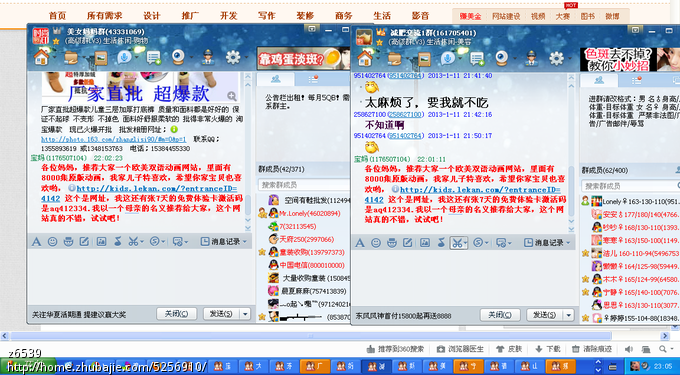The image size is (680, 375).
Task: Click handwriting edit icon in 美女妈妈群 input toolbar
Action: click(x=85, y=241)
